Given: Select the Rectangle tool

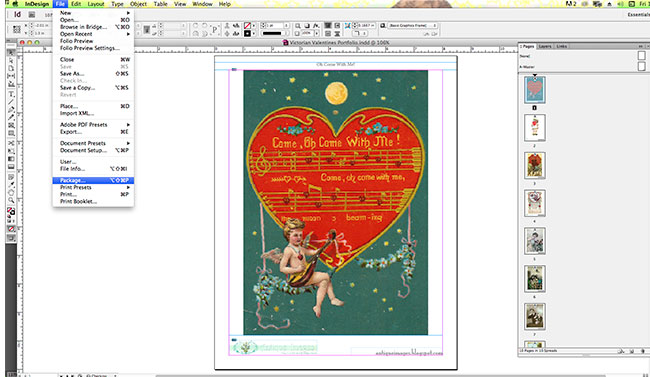Looking at the screenshot, I should 11,134.
